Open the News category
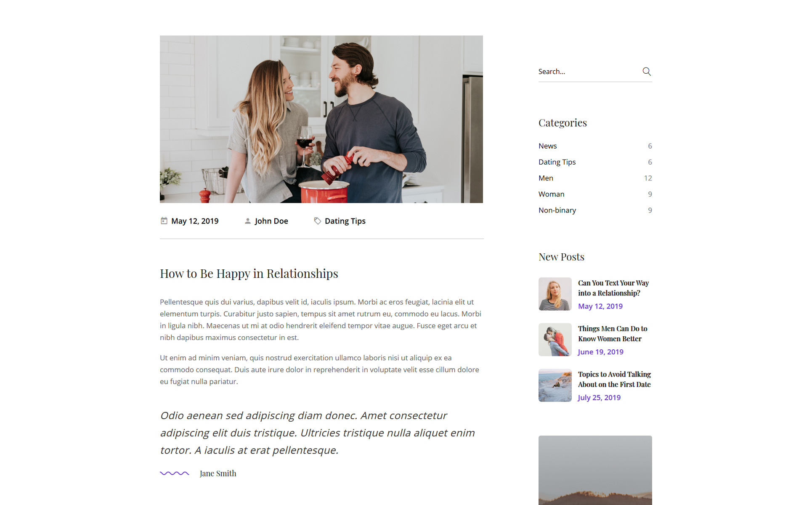Image resolution: width=812 pixels, height=505 pixels. pos(547,146)
